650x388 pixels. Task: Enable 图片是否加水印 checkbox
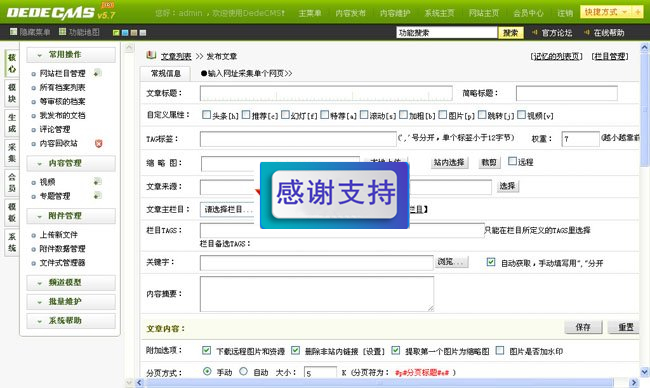pos(500,350)
